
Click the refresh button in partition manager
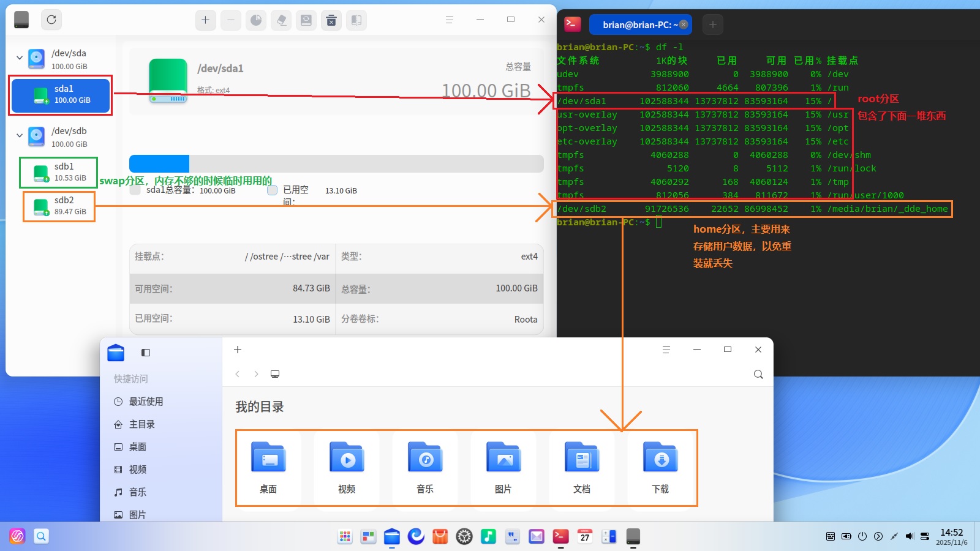point(51,20)
